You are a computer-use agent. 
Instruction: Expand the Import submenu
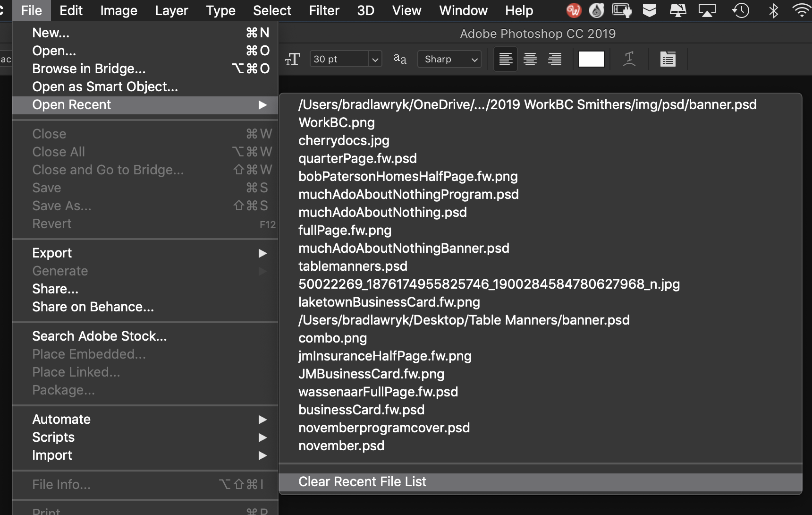(145, 455)
